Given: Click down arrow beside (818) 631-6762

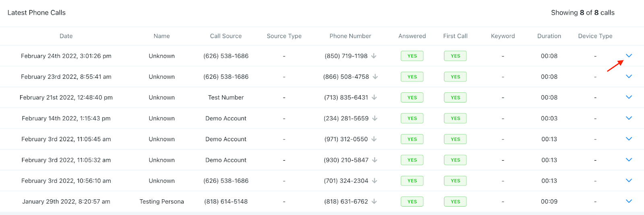Looking at the screenshot, I should (x=374, y=202).
